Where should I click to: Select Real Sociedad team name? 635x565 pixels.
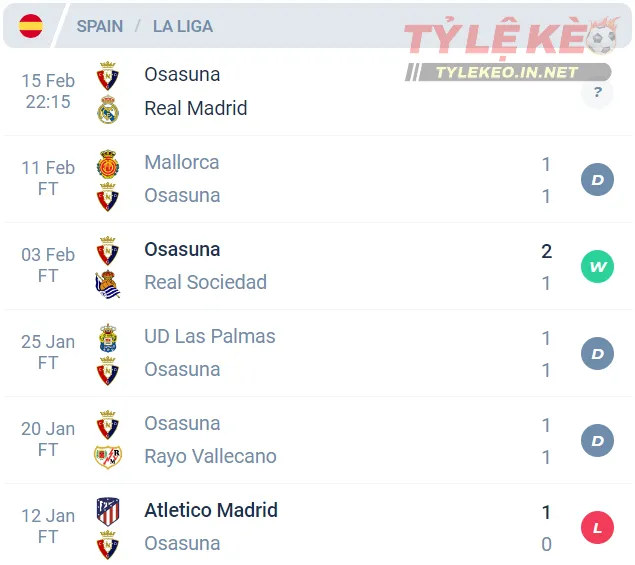tap(205, 282)
